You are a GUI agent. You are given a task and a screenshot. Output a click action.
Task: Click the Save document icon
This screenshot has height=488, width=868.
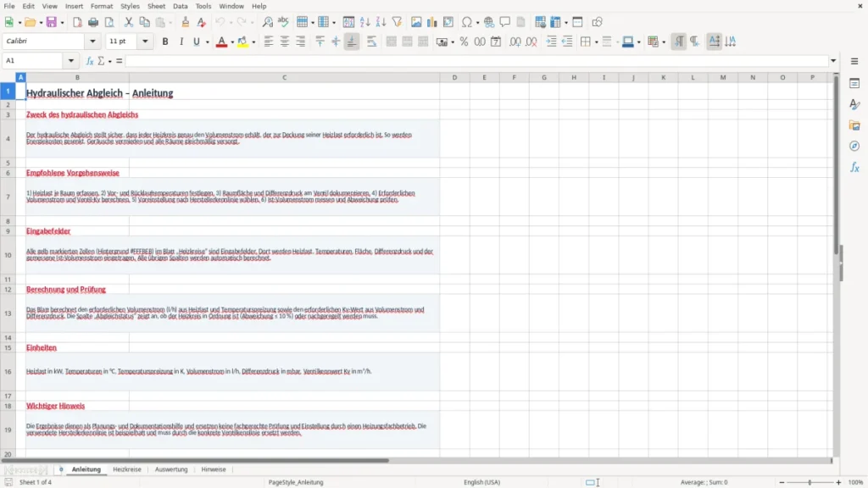[52, 22]
